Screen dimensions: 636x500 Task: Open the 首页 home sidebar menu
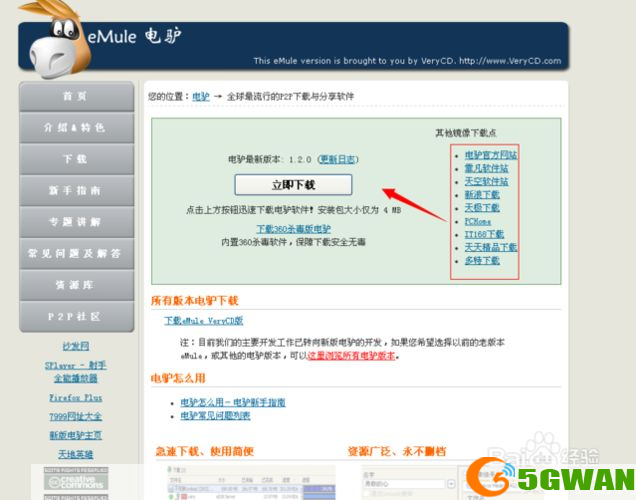pyautogui.click(x=76, y=97)
